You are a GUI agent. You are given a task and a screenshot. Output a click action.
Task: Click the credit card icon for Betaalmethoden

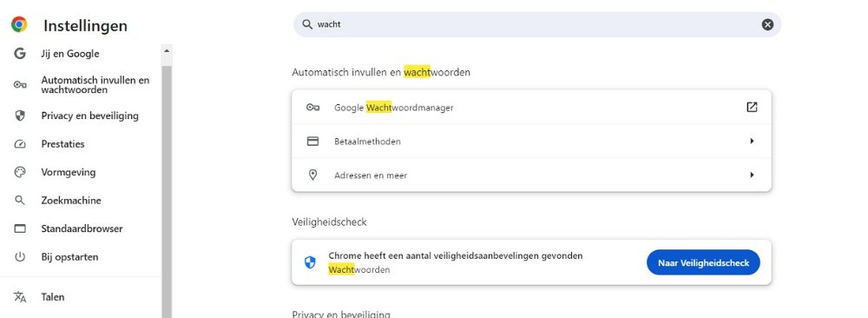coord(312,142)
